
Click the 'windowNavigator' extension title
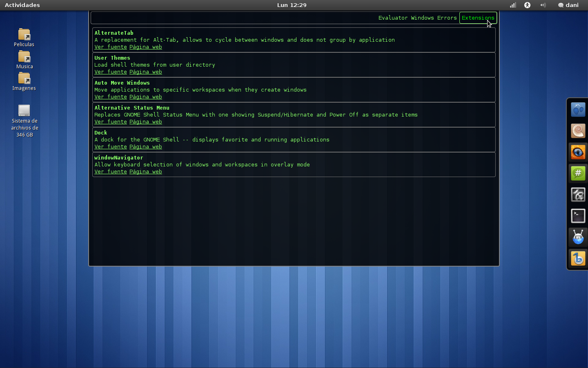click(119, 158)
